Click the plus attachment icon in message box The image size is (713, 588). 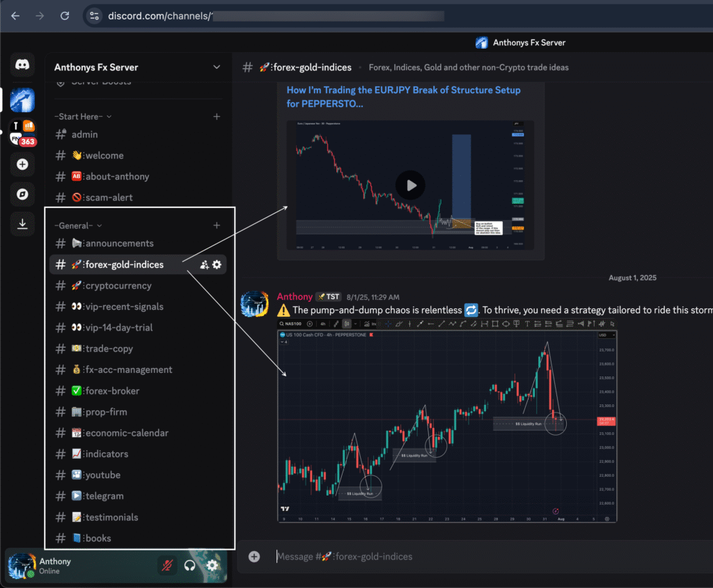coord(254,556)
